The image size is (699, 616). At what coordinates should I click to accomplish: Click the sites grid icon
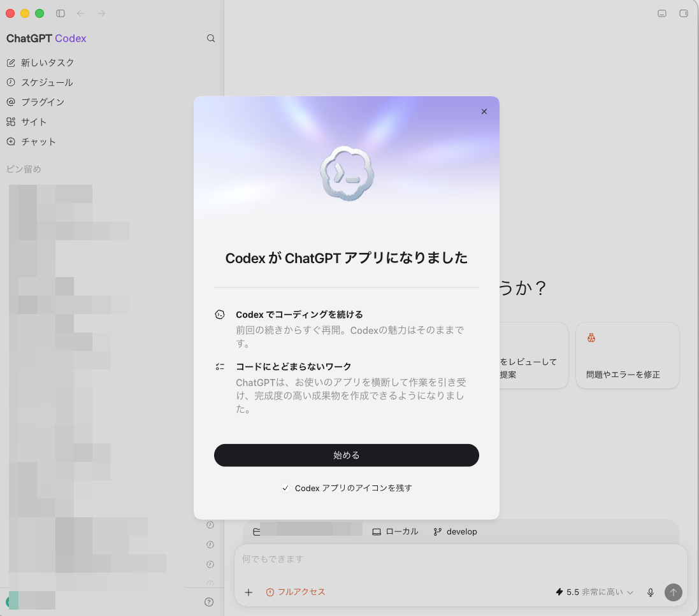[x=11, y=122]
